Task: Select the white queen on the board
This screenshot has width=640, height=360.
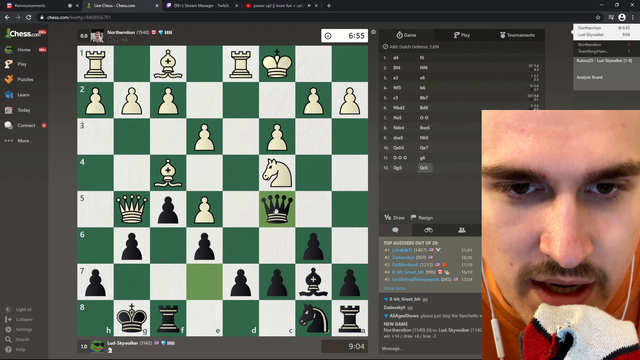Action: pos(131,209)
